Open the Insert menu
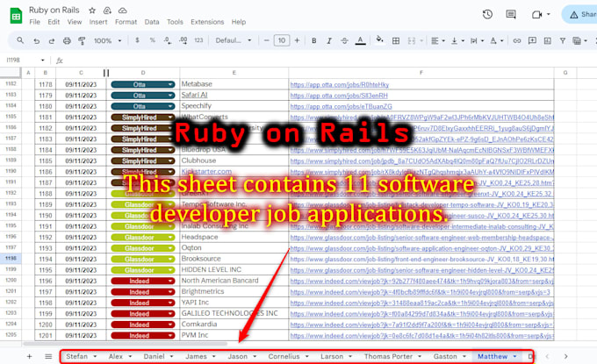This screenshot has height=364, width=597. 98,22
